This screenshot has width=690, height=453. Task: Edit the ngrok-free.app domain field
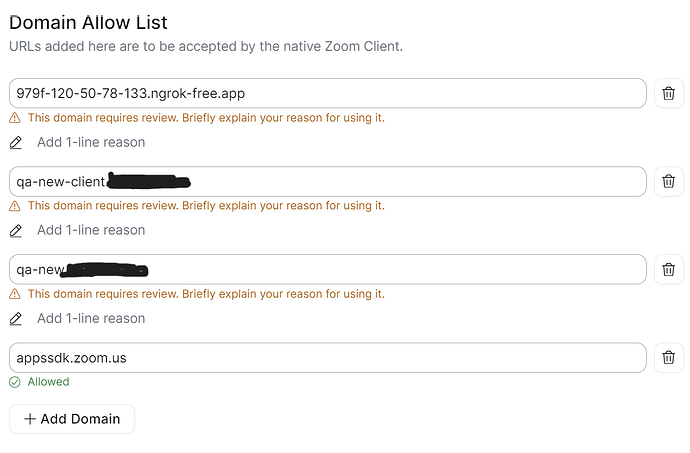click(x=327, y=94)
